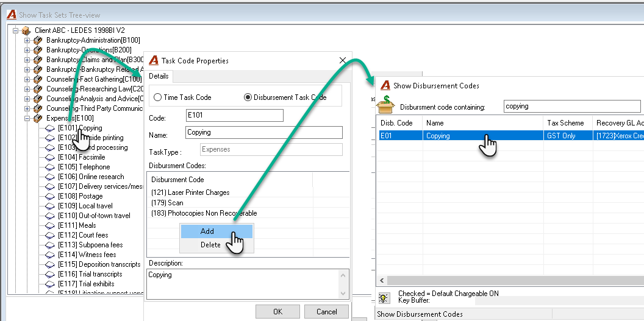Image resolution: width=644 pixels, height=321 pixels.
Task: Expand the Counseling-Third Party Communic node
Action: click(x=27, y=108)
